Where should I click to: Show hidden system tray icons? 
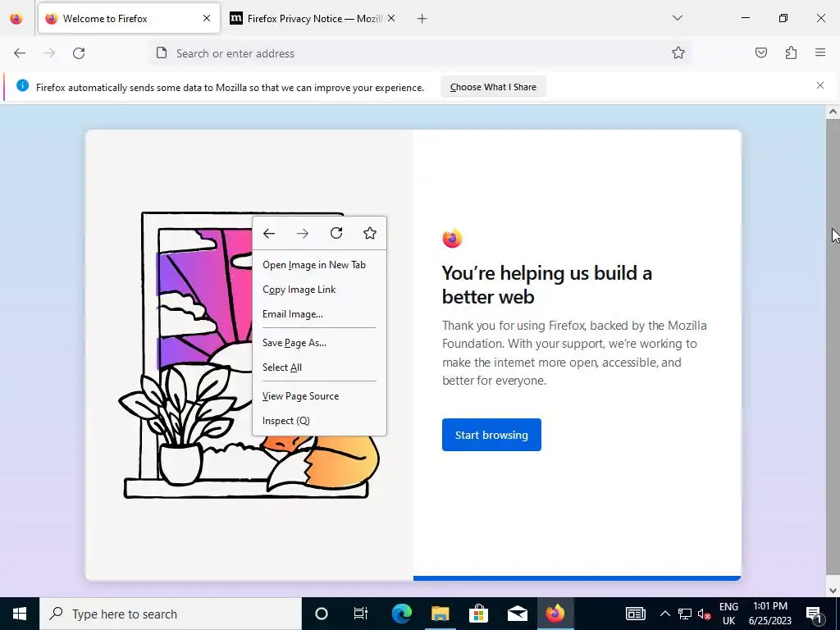coord(664,614)
